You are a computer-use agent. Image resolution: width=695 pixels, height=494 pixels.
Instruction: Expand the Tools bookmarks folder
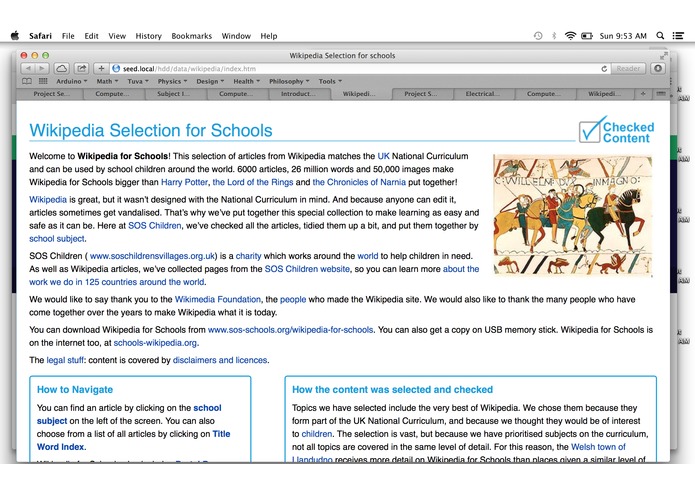pyautogui.click(x=330, y=81)
